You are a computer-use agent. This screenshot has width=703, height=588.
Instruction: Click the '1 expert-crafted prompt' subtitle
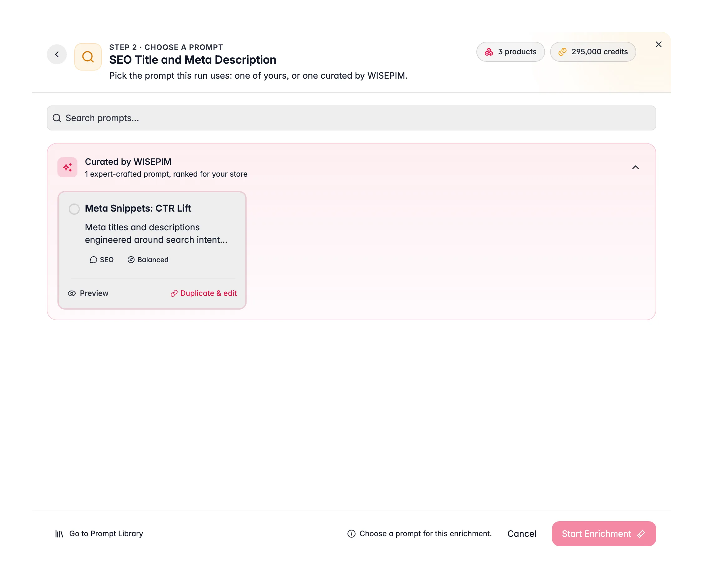(166, 174)
